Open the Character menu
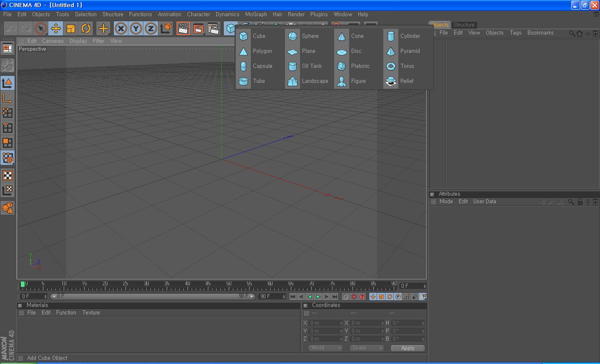The width and height of the screenshot is (600, 364). [x=198, y=14]
